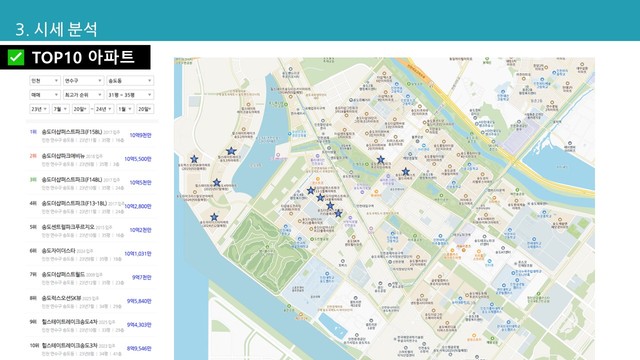Select rank 7 송도더샵퍼스트월드 entry

(92, 278)
